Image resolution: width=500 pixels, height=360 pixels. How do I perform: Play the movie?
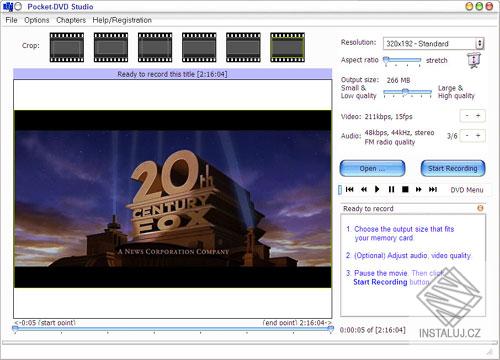tap(377, 189)
